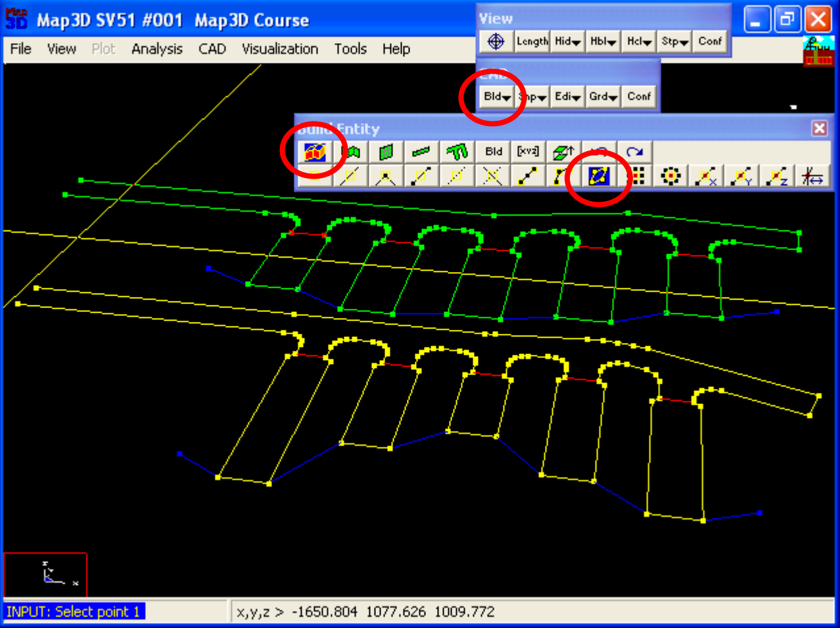Screen dimensions: 840x628
Task: Click the crossed-lines intersection snap icon
Action: click(492, 175)
